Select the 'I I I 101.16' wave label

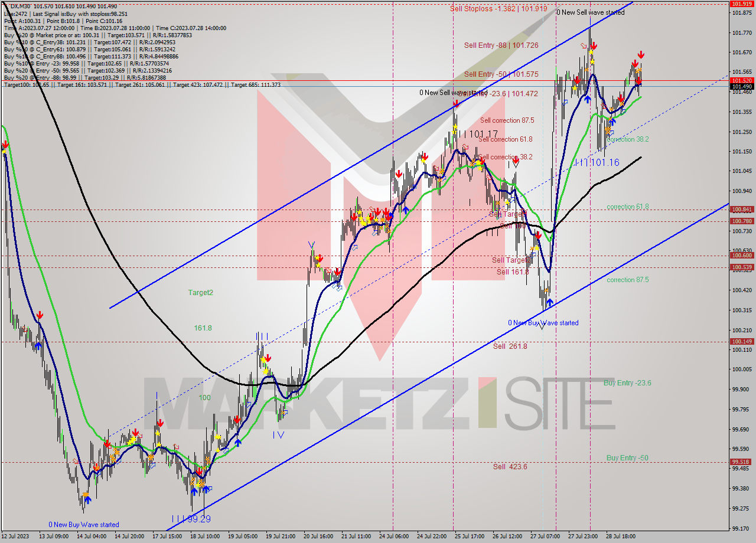click(597, 162)
